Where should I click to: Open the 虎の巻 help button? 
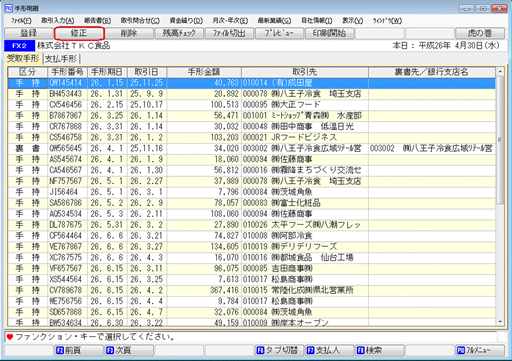click(x=480, y=33)
